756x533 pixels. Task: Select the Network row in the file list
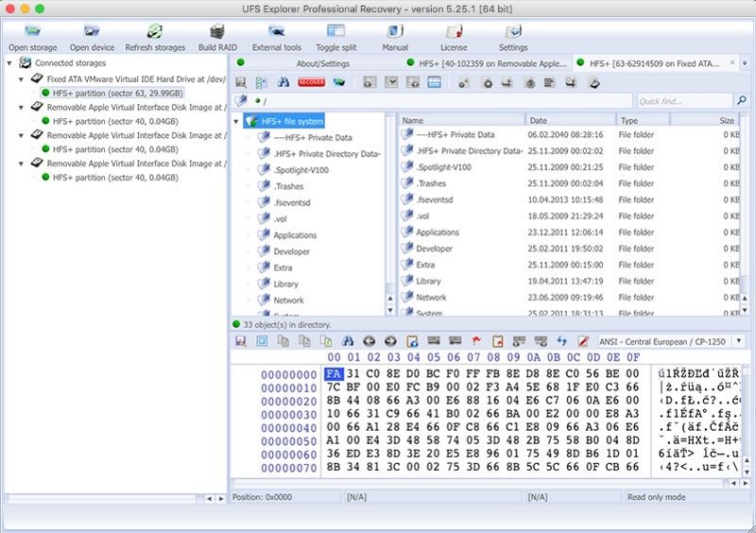569,298
